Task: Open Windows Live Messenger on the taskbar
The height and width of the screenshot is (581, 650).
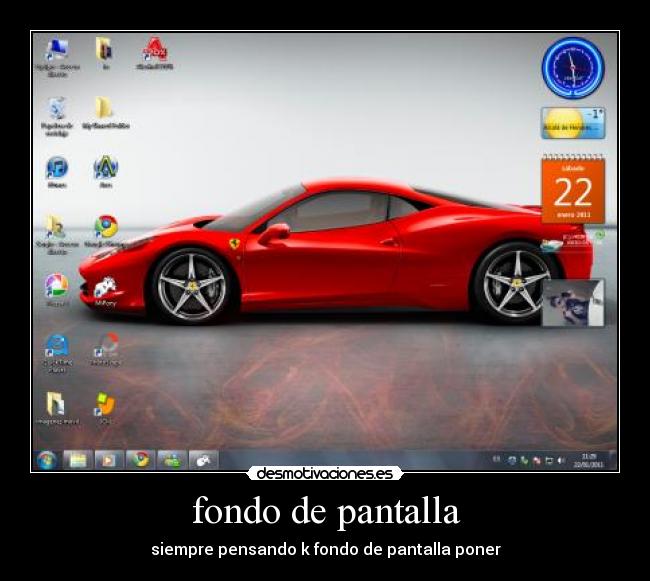Action: [x=172, y=460]
